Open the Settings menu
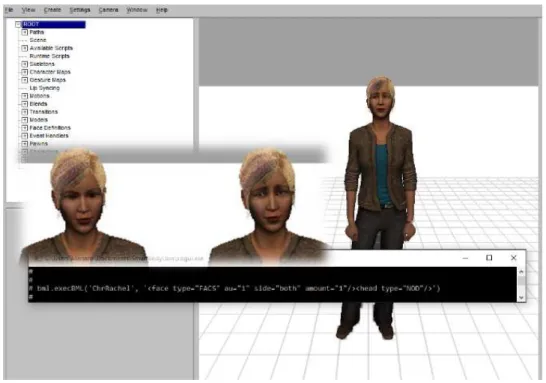Viewport: 546px width, 383px height. pyautogui.click(x=80, y=10)
